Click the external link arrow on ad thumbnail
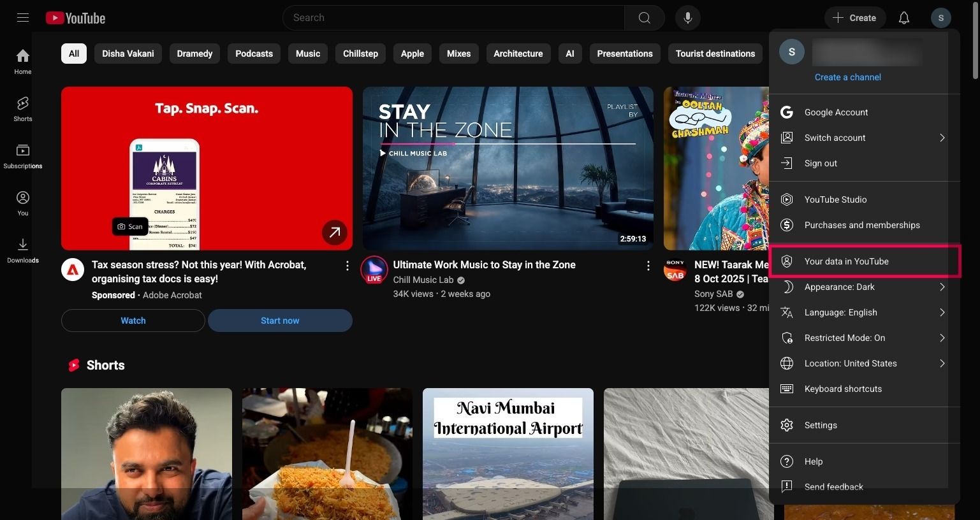 point(335,233)
